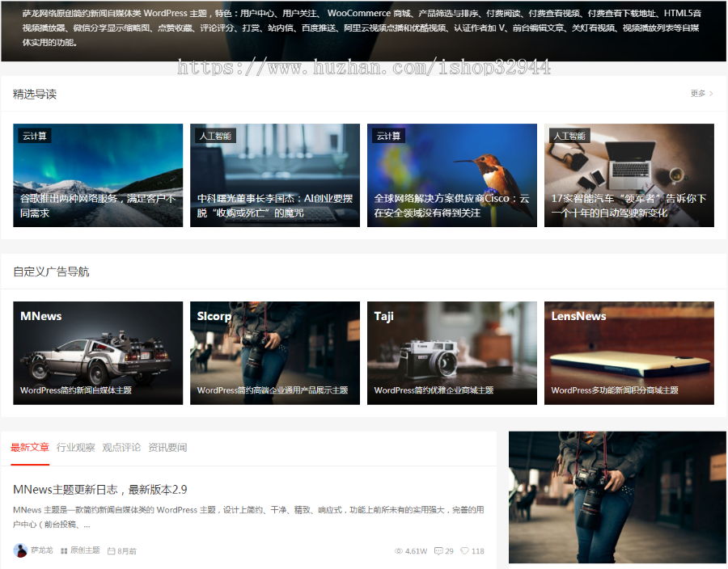The width and height of the screenshot is (728, 569).
Task: Click the 原创主题 category grid icon
Action: tap(62, 550)
